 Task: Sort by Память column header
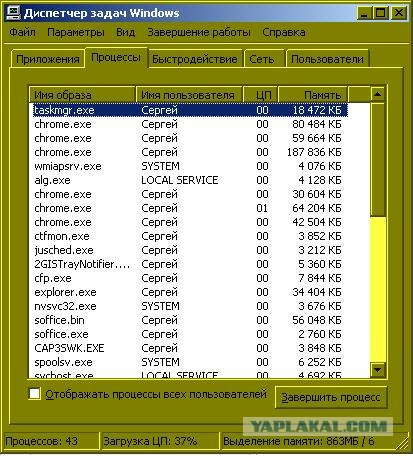pos(313,95)
